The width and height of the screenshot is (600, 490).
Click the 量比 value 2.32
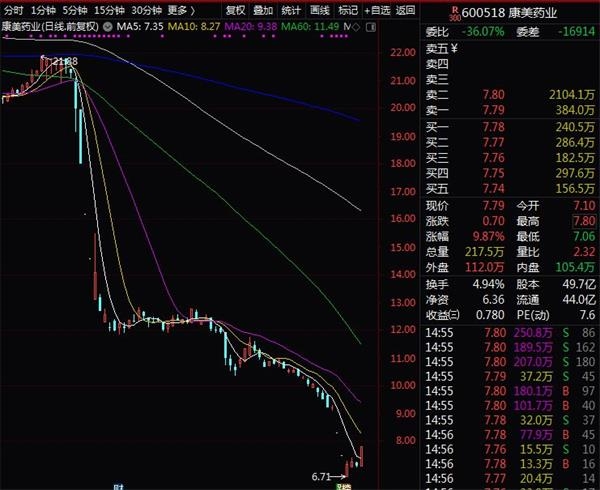coord(584,252)
